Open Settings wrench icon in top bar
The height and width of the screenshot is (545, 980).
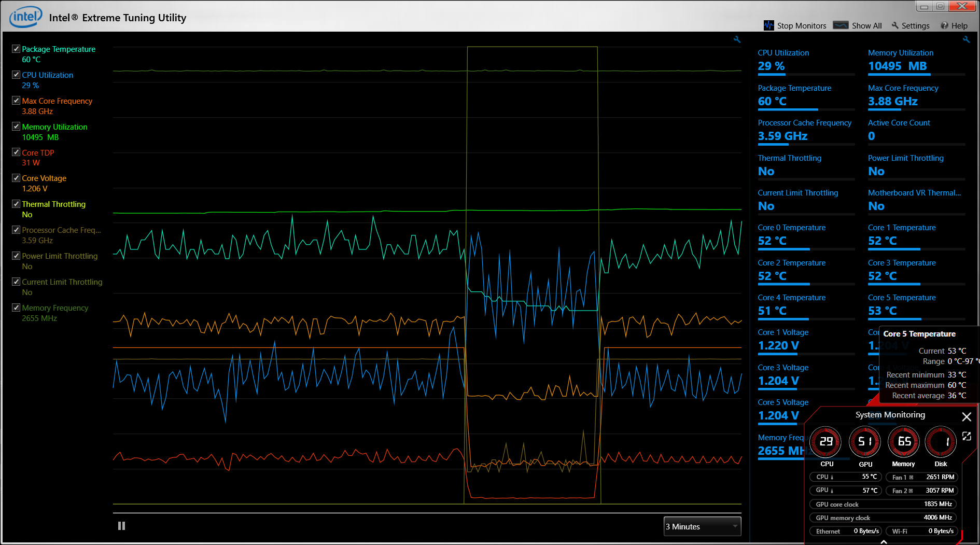tap(895, 25)
